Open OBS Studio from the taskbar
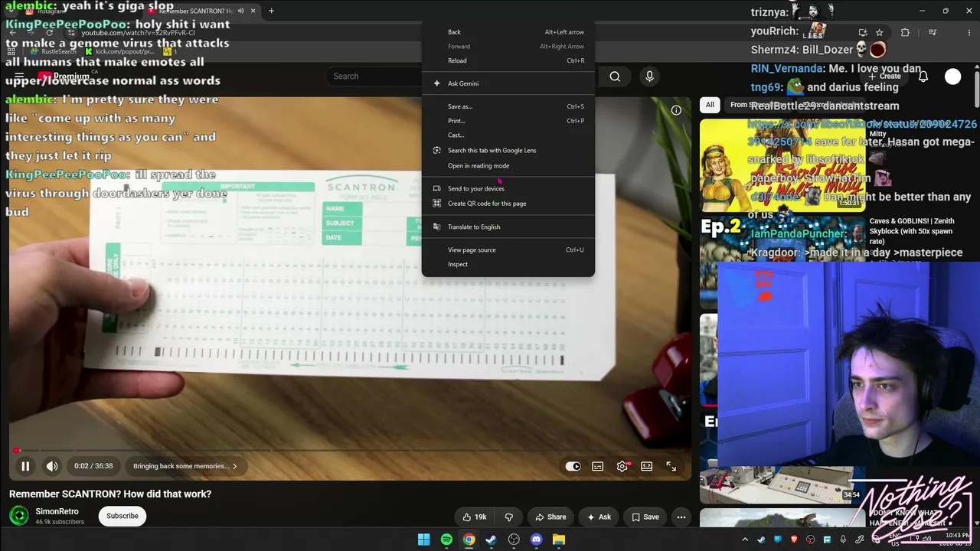This screenshot has height=551, width=980. coord(514,540)
